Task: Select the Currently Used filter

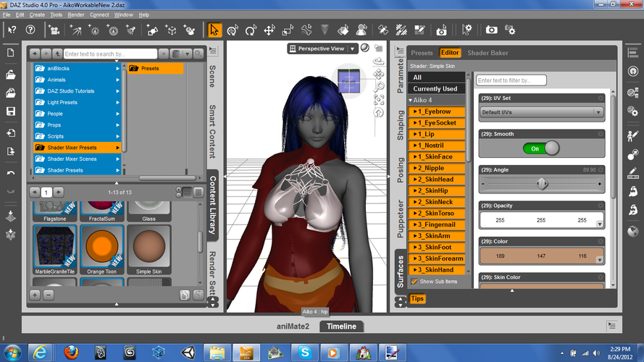Action: click(x=436, y=88)
